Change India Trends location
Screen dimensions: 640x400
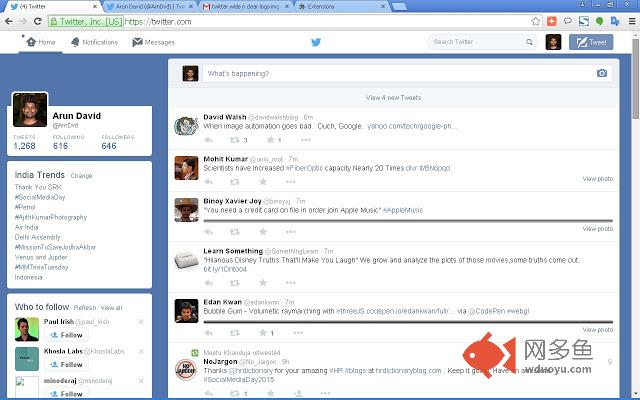tap(81, 176)
